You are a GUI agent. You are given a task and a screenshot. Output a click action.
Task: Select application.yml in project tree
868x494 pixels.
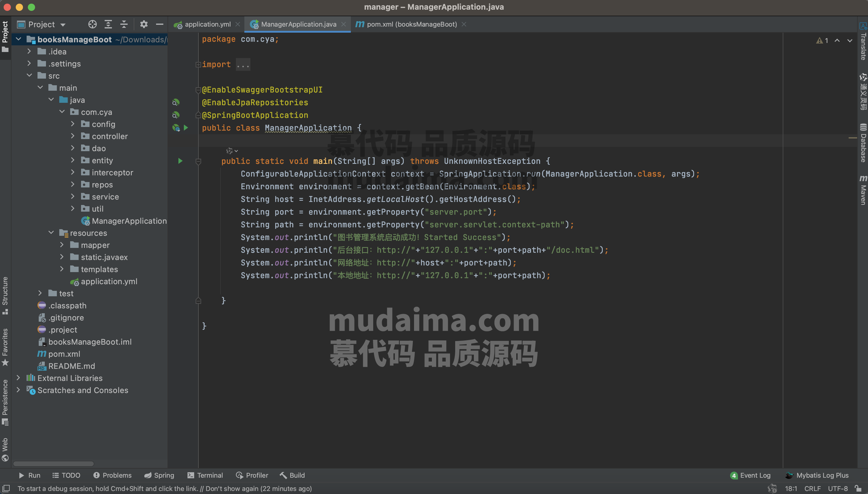(x=104, y=281)
